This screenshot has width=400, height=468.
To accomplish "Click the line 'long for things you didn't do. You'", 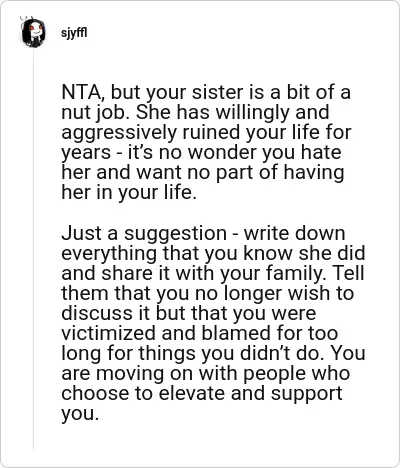I will pos(213,353).
